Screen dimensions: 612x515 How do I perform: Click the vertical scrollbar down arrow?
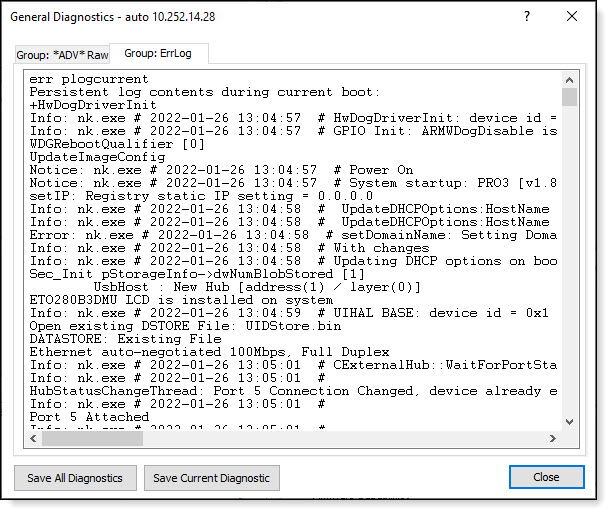click(569, 422)
